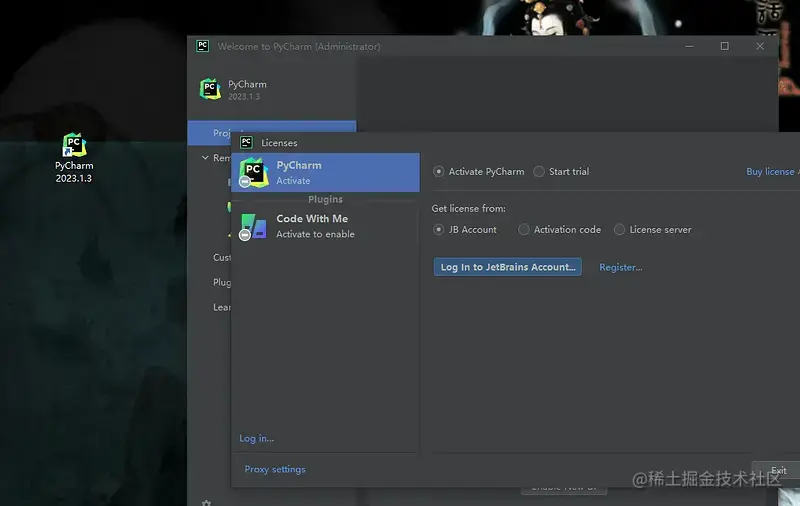This screenshot has height=506, width=800.
Task: Select JB Account license source
Action: [438, 230]
